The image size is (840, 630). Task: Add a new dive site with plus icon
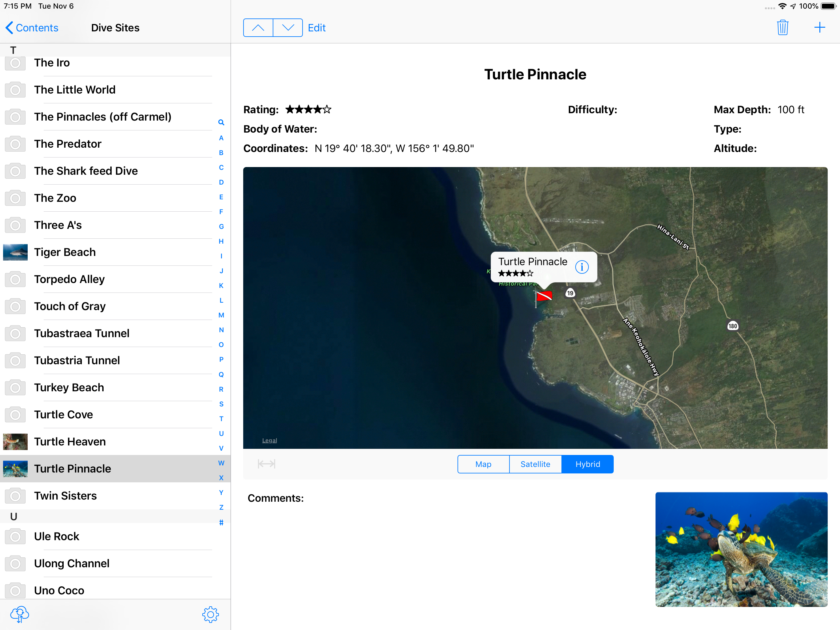819,28
